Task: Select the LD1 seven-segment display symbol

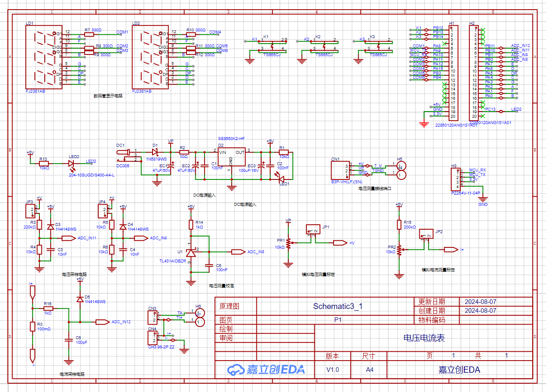Action: [x=44, y=57]
